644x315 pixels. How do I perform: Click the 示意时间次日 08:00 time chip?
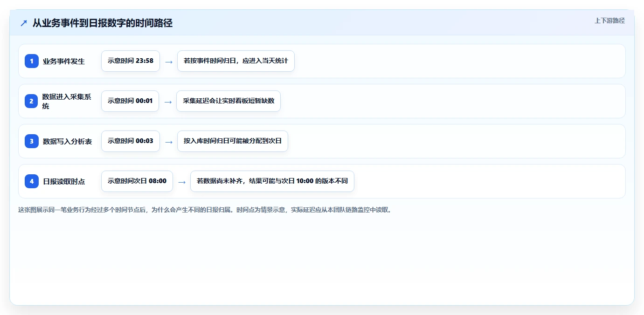tap(137, 181)
